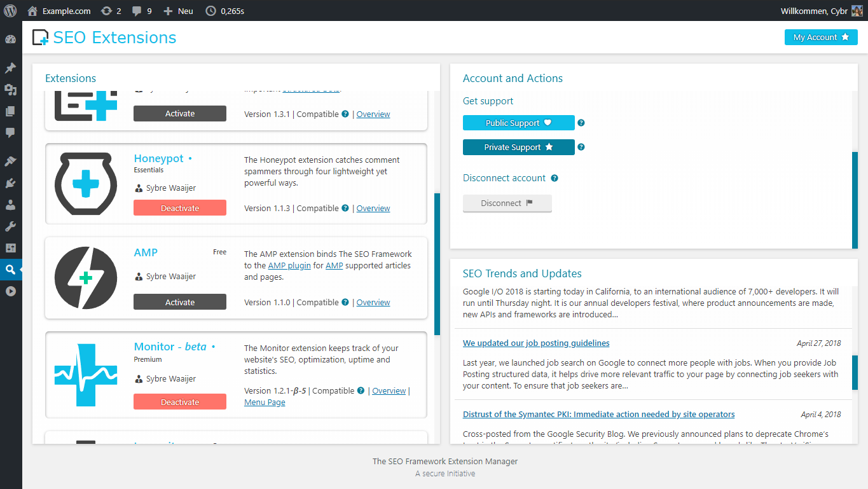Open Users sidebar icon
Screen dimensions: 868x489
click(x=10, y=205)
